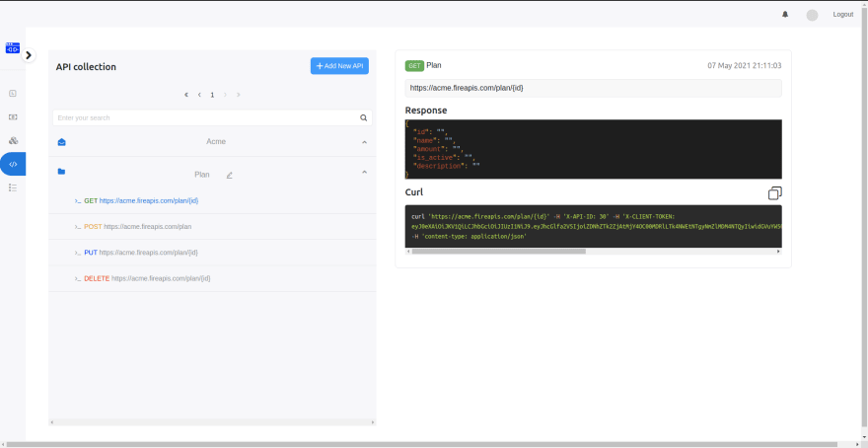Viewport: 868px width, 448px height.
Task: Open the list sidebar icon
Action: click(x=13, y=187)
